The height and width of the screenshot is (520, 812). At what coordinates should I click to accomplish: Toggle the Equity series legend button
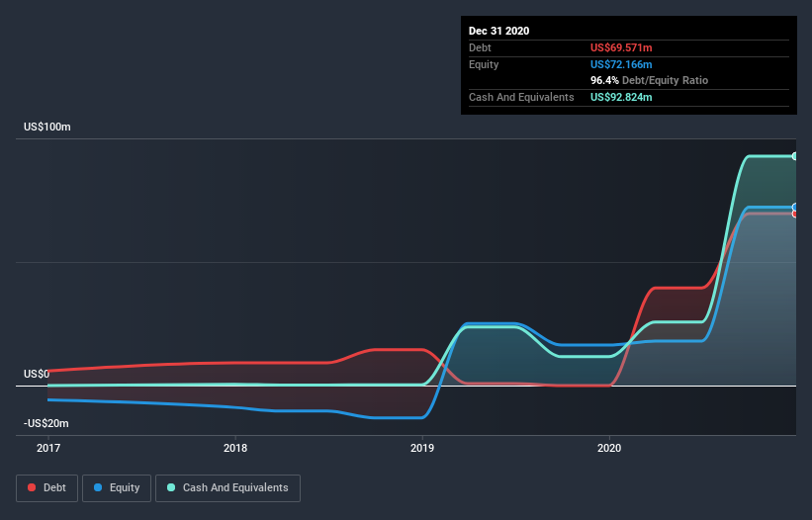117,488
